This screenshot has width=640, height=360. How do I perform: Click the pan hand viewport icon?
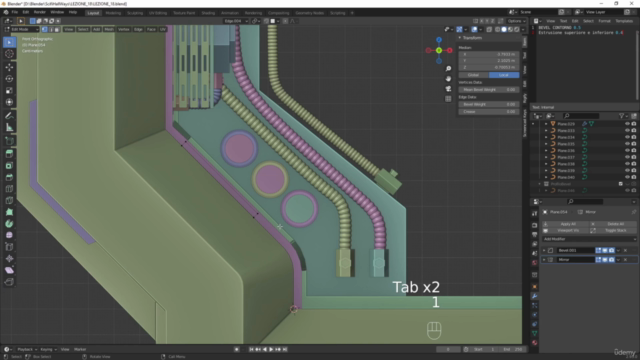(448, 79)
